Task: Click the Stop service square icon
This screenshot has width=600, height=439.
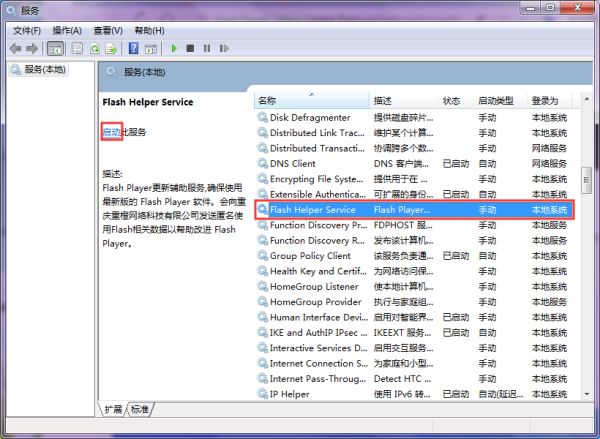Action: point(190,48)
